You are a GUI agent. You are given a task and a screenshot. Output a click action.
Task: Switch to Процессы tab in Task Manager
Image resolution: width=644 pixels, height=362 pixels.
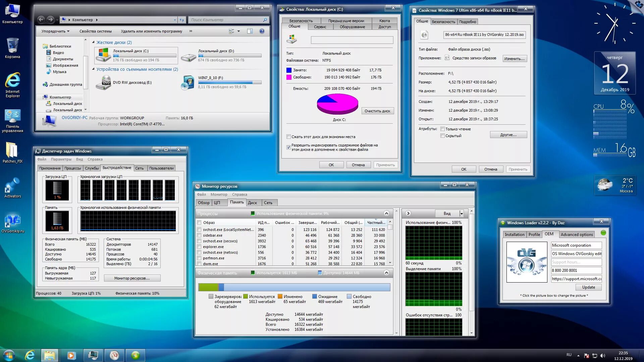[x=72, y=168]
